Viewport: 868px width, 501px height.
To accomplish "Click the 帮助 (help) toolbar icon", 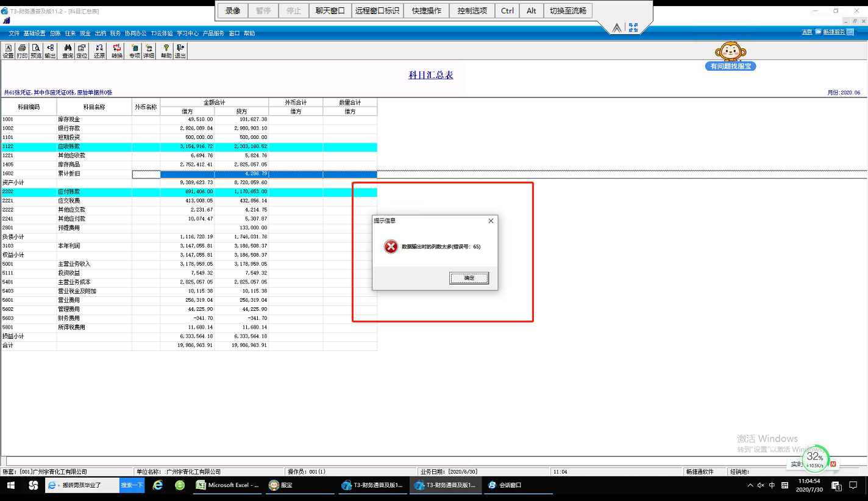I will click(166, 51).
